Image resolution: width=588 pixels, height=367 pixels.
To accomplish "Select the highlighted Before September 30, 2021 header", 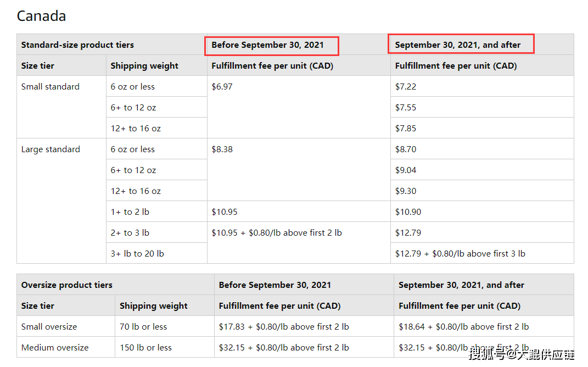I will (267, 45).
